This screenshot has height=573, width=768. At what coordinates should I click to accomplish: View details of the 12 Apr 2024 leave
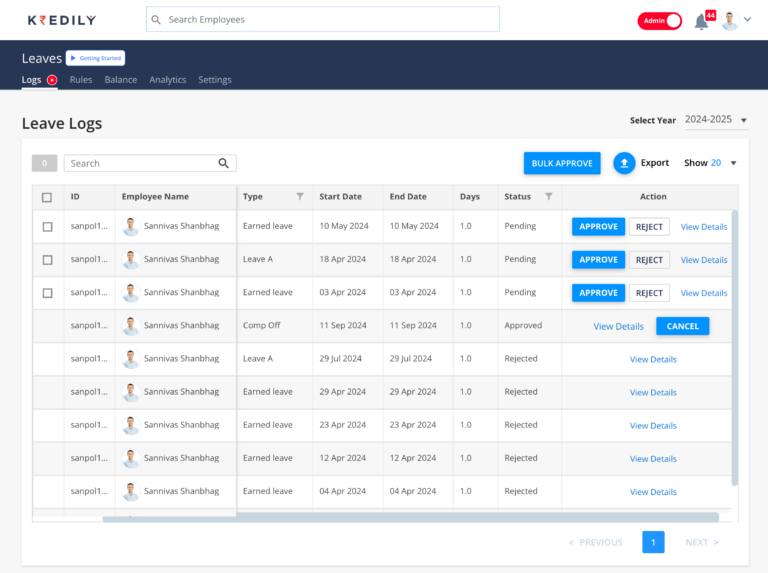[653, 459]
